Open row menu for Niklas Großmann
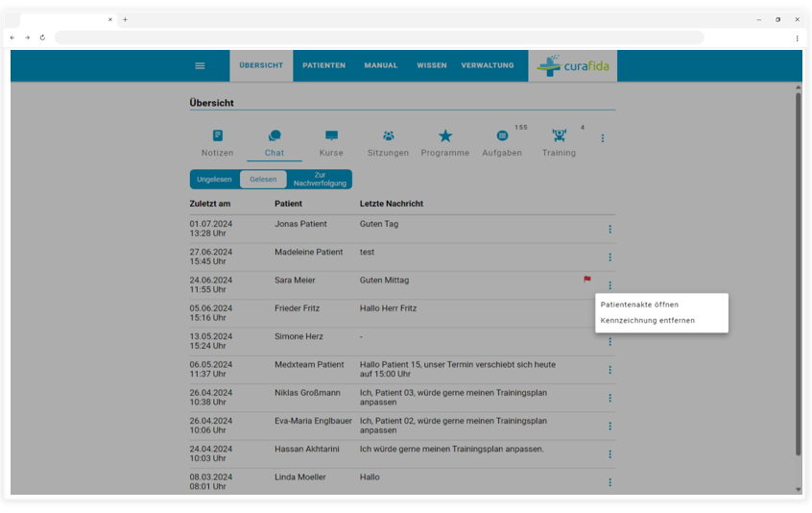Screen dimensions: 812x513 610,398
